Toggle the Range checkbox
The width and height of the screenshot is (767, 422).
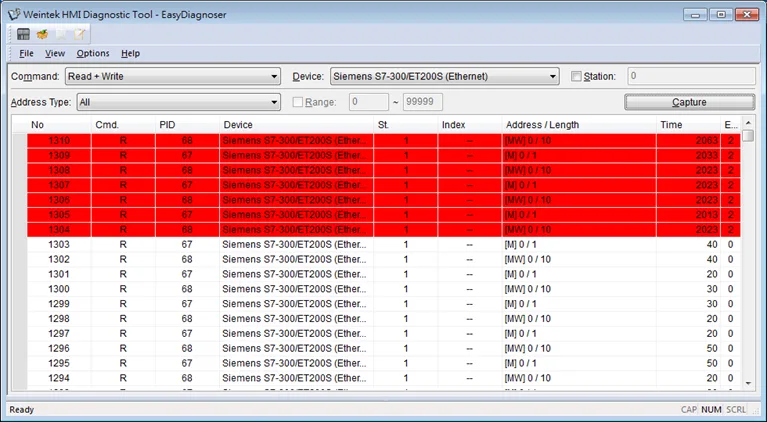[297, 102]
